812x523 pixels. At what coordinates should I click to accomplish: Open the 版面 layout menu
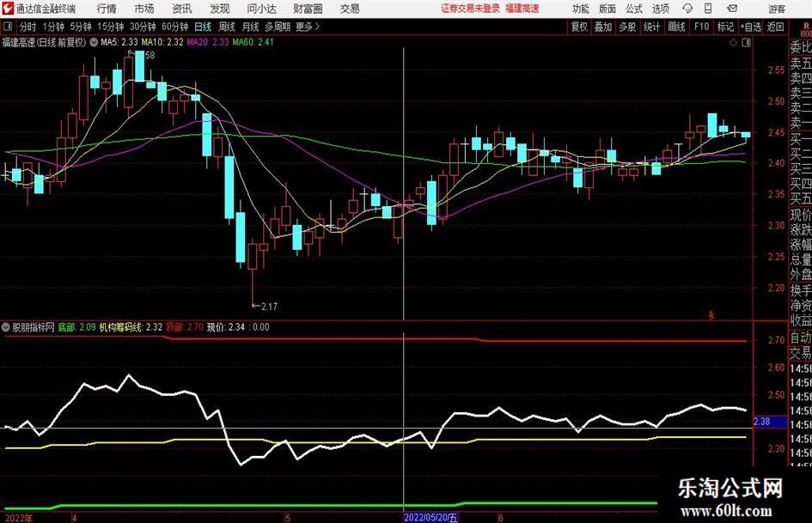pos(607,9)
